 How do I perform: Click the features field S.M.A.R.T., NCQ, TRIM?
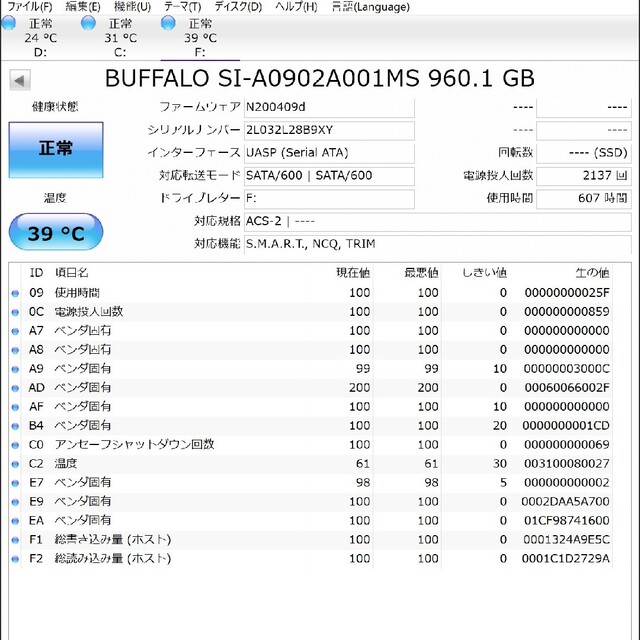[x=438, y=244]
